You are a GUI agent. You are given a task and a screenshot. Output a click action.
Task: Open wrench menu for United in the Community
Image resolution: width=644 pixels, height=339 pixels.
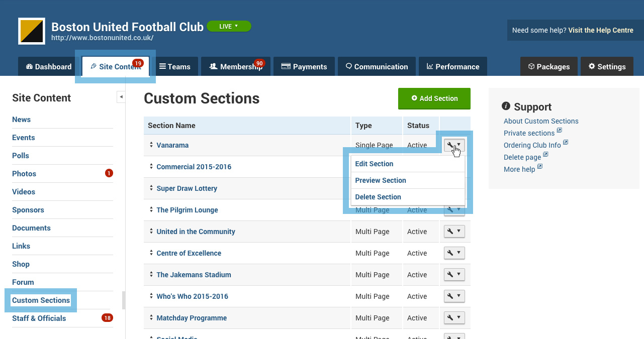454,232
